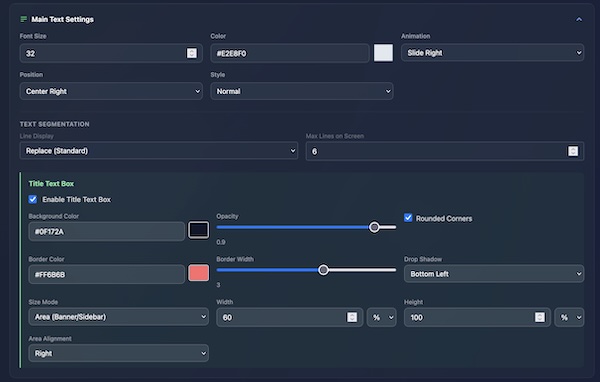
Task: Open the main text color swatch
Action: [383, 53]
